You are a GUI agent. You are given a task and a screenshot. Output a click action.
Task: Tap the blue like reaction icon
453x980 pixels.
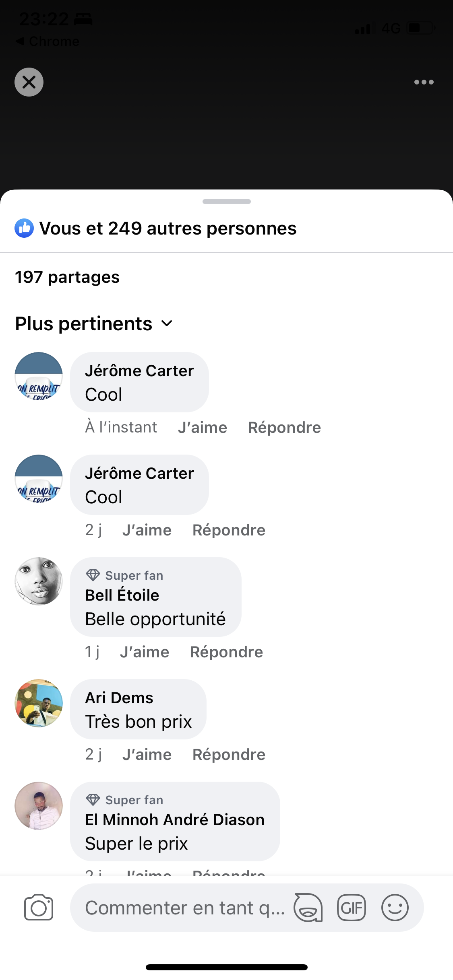point(24,229)
